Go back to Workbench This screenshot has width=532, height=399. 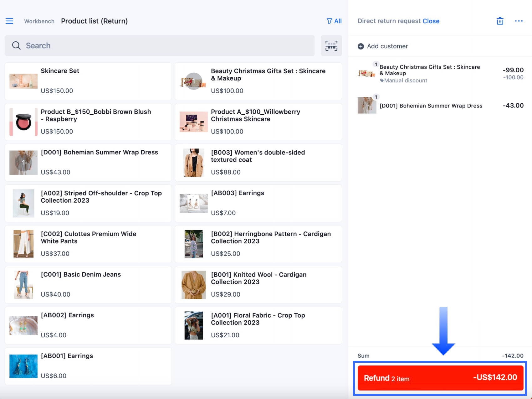pyautogui.click(x=39, y=21)
